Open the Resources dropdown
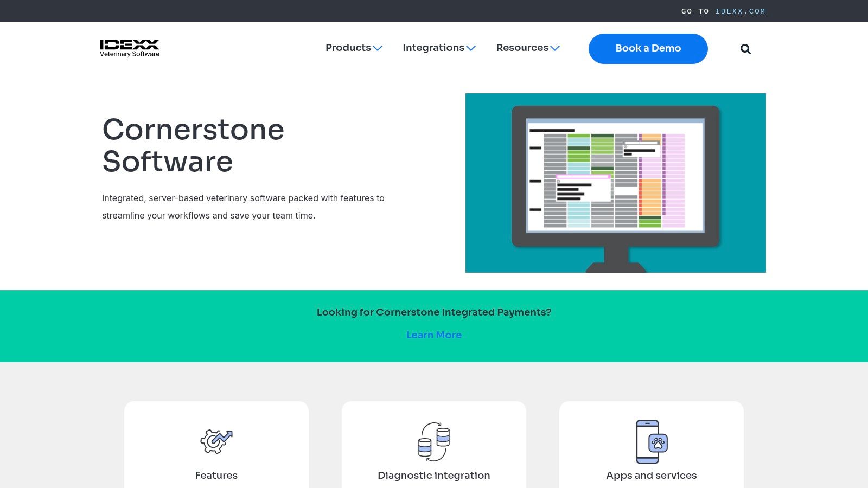This screenshot has width=868, height=488. pyautogui.click(x=527, y=48)
